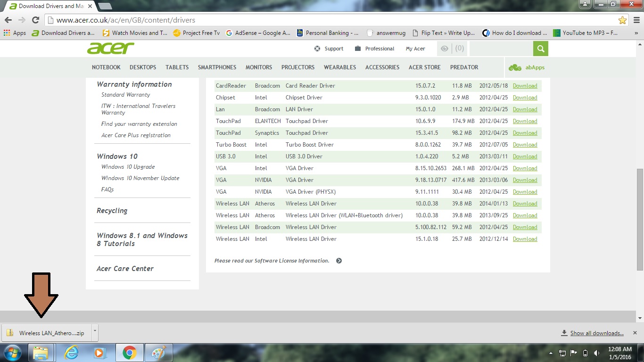Open the WEARABLES menu
644x362 pixels.
340,67
